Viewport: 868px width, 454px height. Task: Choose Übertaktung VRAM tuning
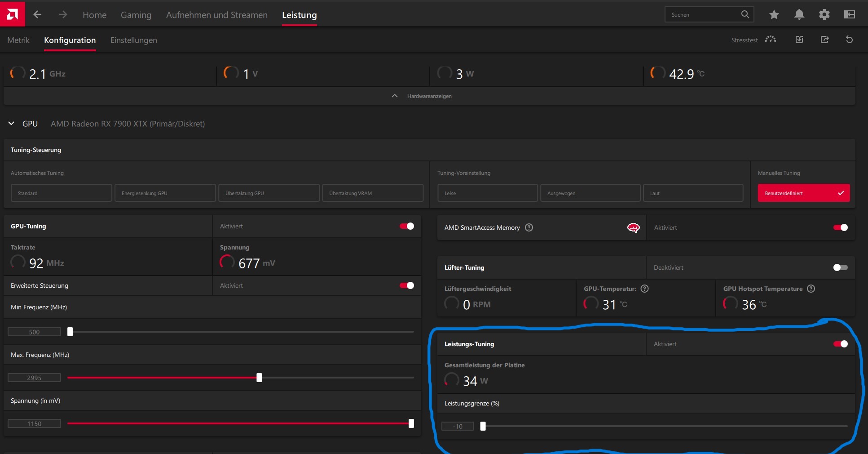(x=373, y=193)
